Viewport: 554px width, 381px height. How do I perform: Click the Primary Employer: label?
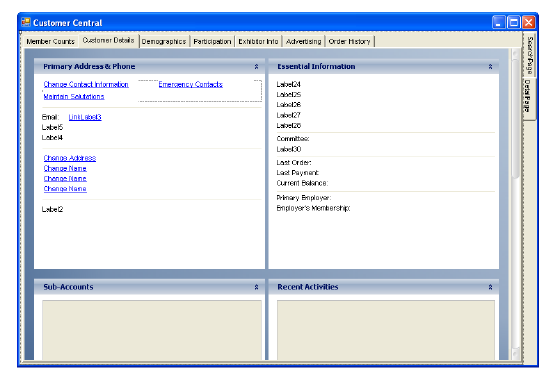click(x=304, y=198)
